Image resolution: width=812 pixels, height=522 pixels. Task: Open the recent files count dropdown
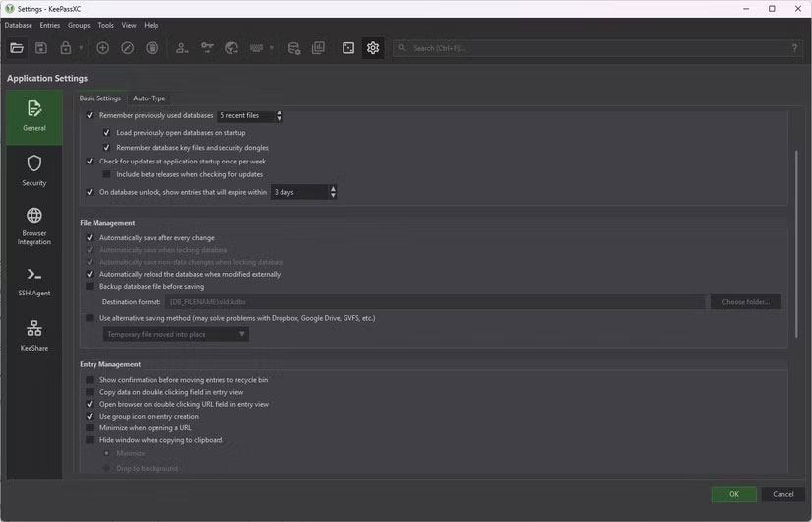[250, 116]
